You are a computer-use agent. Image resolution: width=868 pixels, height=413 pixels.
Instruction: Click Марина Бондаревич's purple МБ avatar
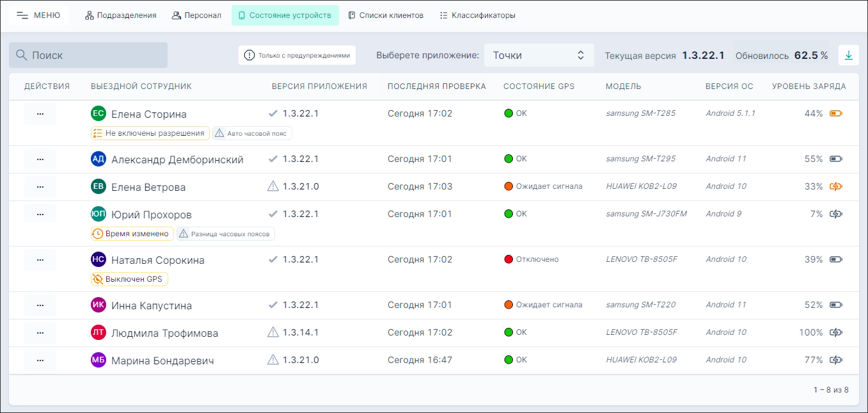[x=98, y=360]
